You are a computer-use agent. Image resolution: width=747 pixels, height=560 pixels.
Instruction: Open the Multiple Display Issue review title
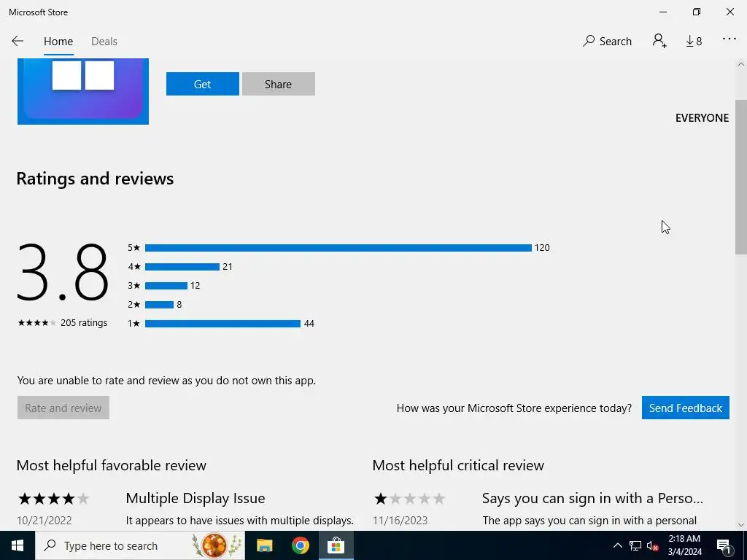point(196,498)
